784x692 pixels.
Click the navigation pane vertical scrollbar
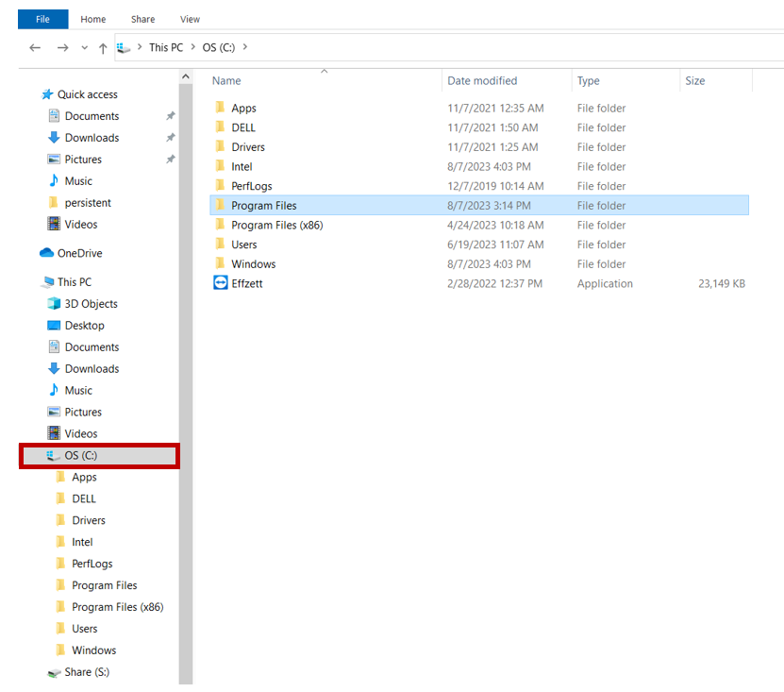tap(186, 378)
